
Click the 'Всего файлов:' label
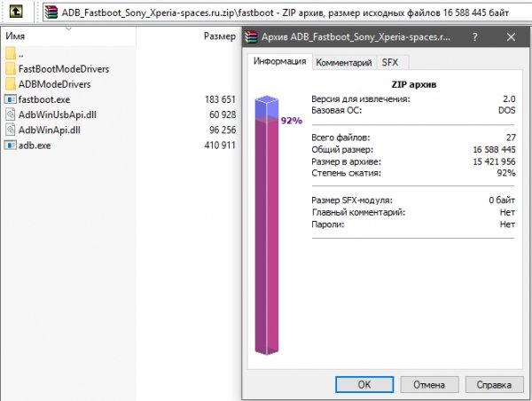click(x=340, y=138)
